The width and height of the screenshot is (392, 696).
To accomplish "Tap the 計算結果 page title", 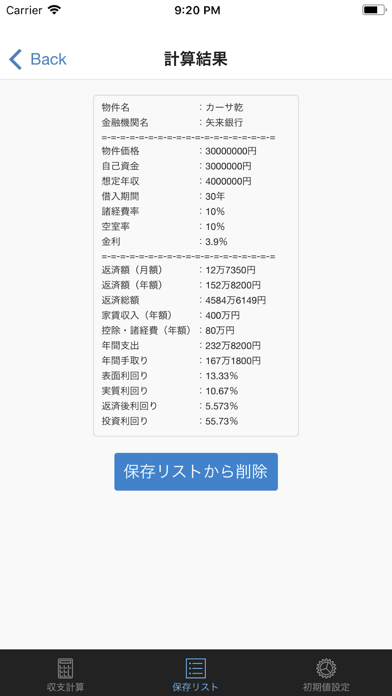I will 196,59.
